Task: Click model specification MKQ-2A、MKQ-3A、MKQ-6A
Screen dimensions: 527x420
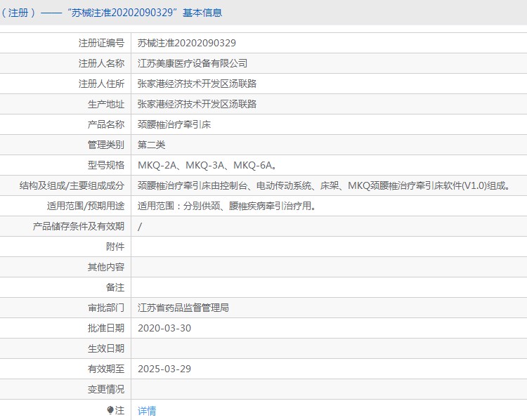Action: pyautogui.click(x=207, y=166)
